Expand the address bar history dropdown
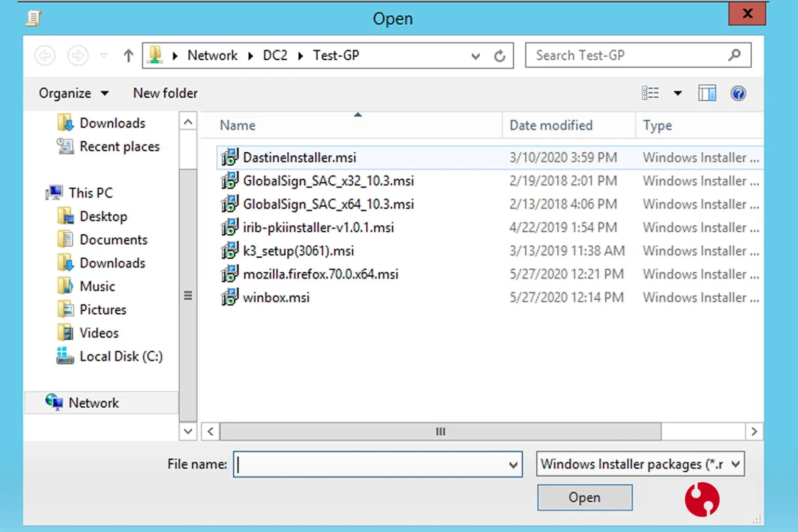The height and width of the screenshot is (532, 798). pyautogui.click(x=475, y=56)
